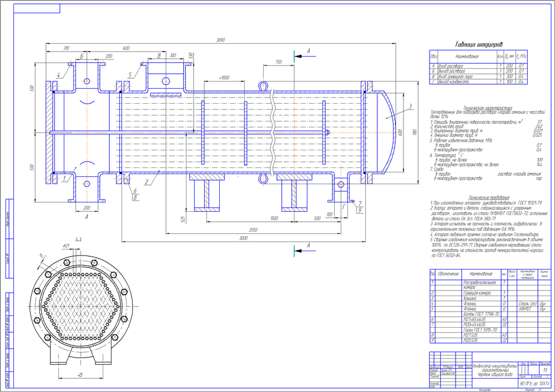
Task: Select the "М20.5.05" nut designation
Action: tap(470, 340)
